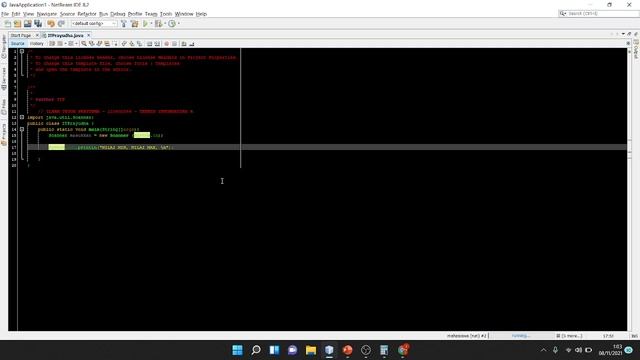This screenshot has height=360, width=640.
Task: Click the microphone icon in the system tray
Action: pyautogui.click(x=555, y=350)
